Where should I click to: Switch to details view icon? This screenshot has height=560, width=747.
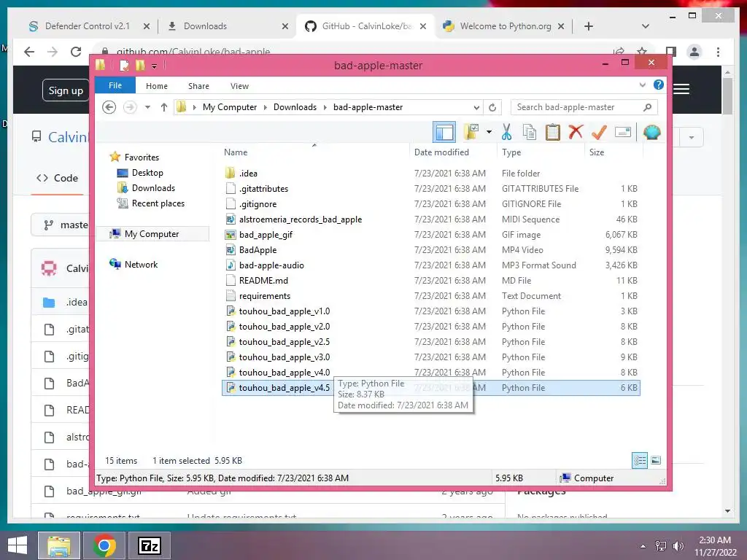[640, 460]
